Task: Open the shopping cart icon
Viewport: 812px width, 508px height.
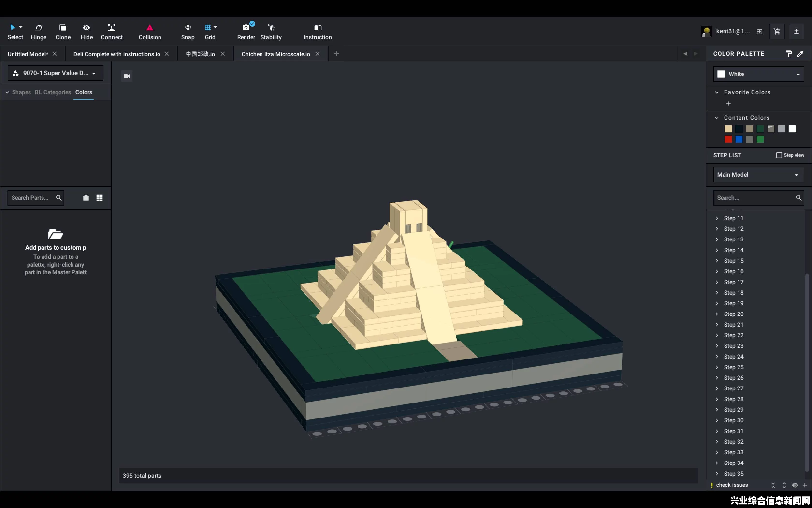Action: click(x=777, y=32)
